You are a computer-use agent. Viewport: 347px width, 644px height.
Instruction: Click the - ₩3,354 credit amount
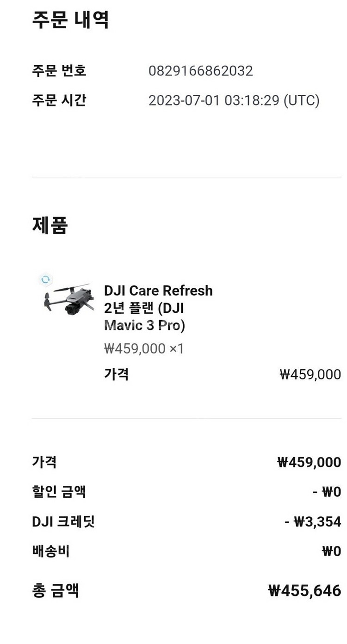pos(312,522)
